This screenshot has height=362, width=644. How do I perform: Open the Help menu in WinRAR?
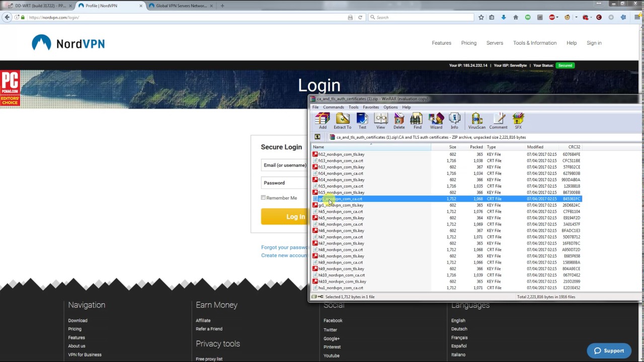click(x=407, y=107)
